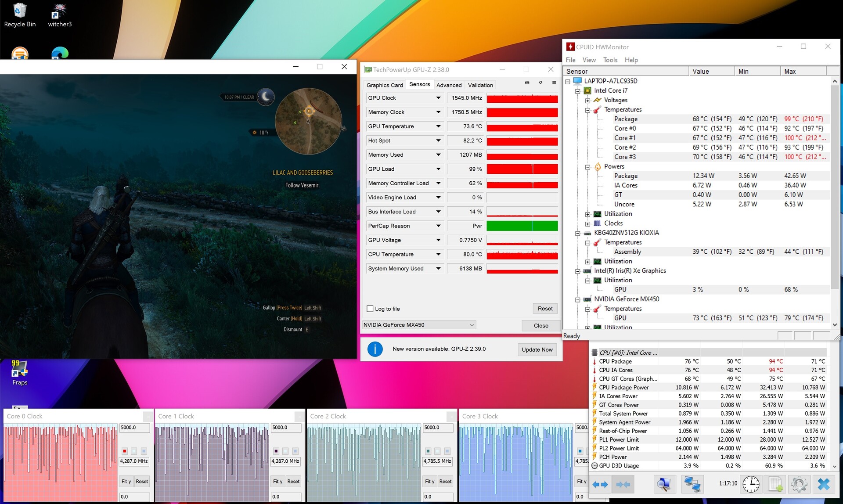Switch to the Graphics Card tab
The image size is (843, 504).
click(384, 85)
